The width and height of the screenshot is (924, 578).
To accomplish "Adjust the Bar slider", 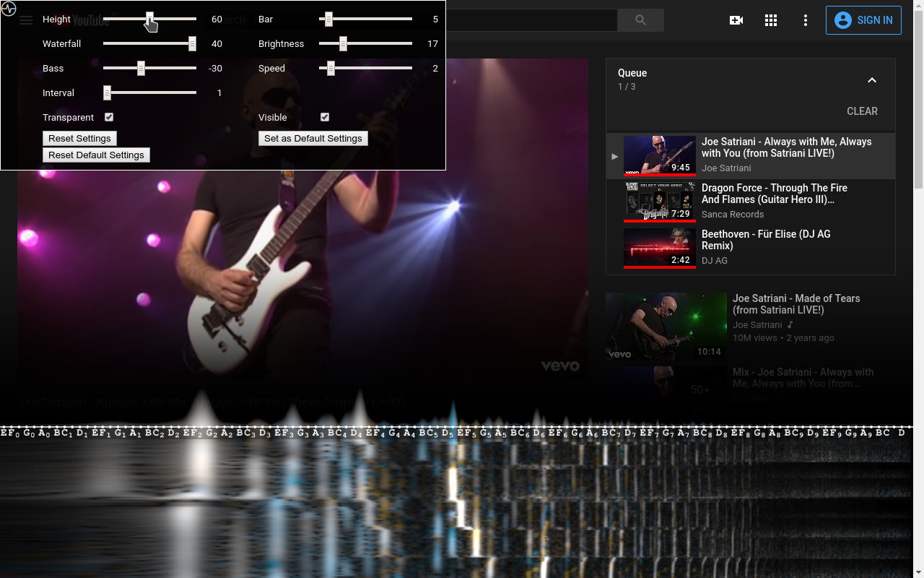I will 365,19.
